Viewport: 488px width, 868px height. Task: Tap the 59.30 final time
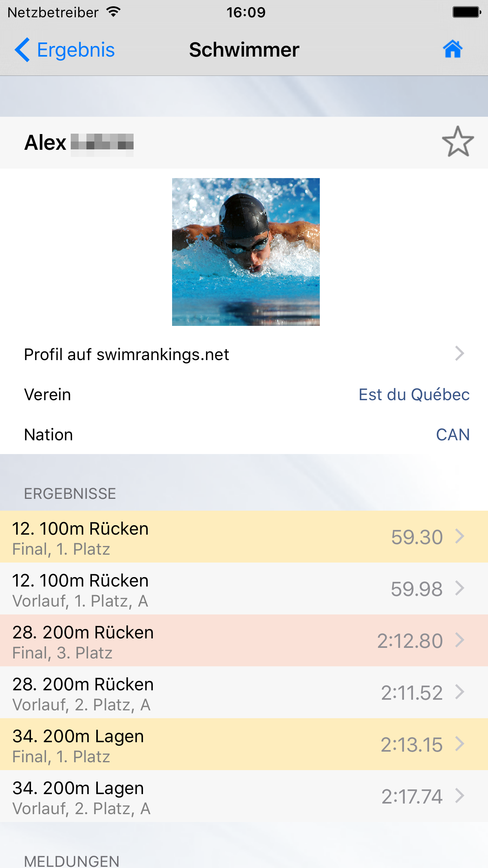pyautogui.click(x=416, y=537)
